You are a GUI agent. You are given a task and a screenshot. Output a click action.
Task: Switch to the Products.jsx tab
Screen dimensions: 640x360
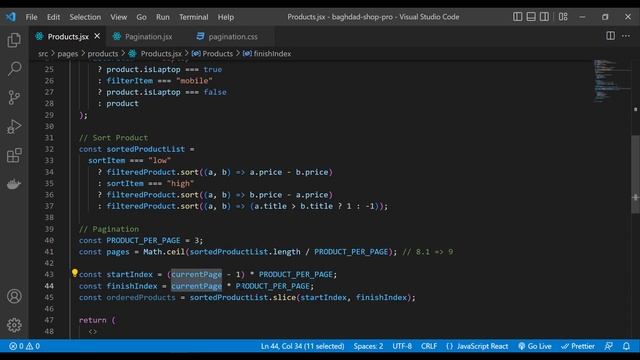pyautogui.click(x=67, y=36)
